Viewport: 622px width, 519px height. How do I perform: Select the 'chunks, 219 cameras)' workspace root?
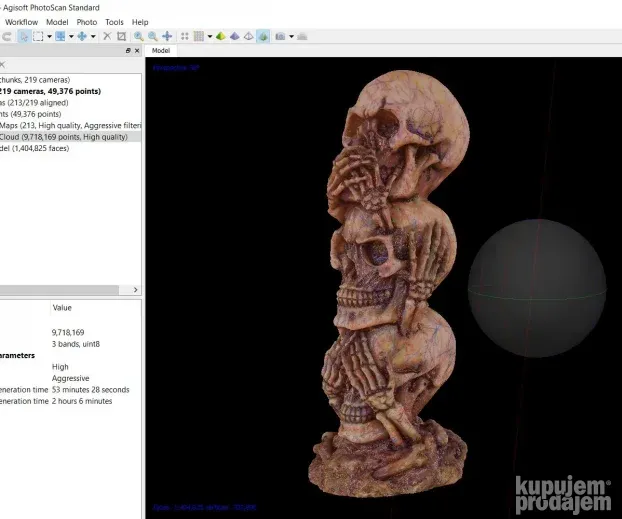coord(35,80)
